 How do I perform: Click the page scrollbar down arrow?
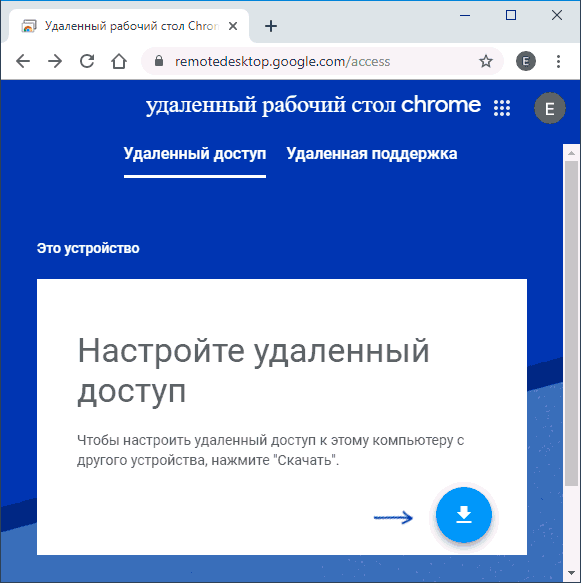click(572, 573)
